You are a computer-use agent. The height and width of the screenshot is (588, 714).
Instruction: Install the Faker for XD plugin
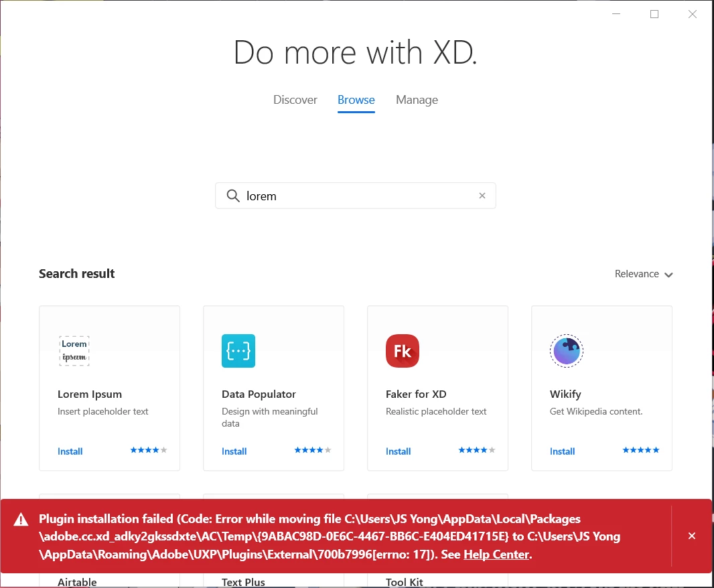398,451
